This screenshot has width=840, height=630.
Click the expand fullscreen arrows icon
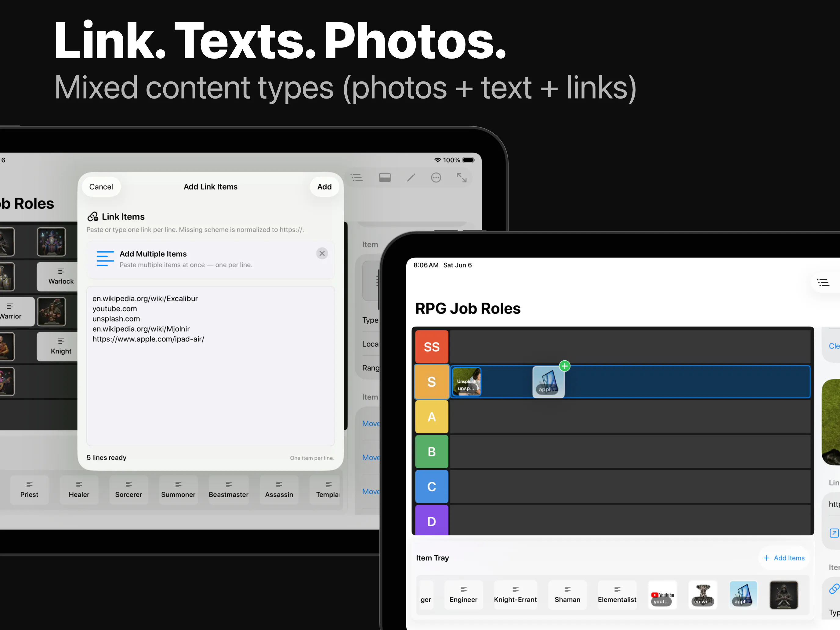click(x=462, y=178)
